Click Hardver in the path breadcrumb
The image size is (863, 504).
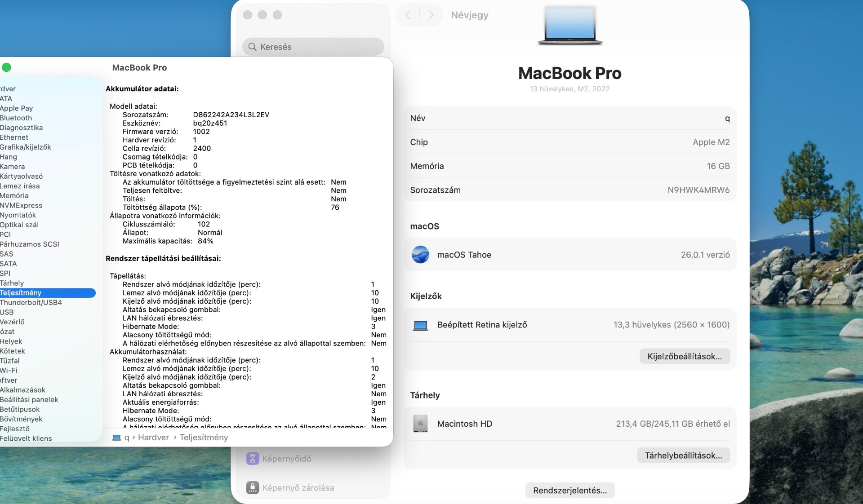pyautogui.click(x=153, y=438)
